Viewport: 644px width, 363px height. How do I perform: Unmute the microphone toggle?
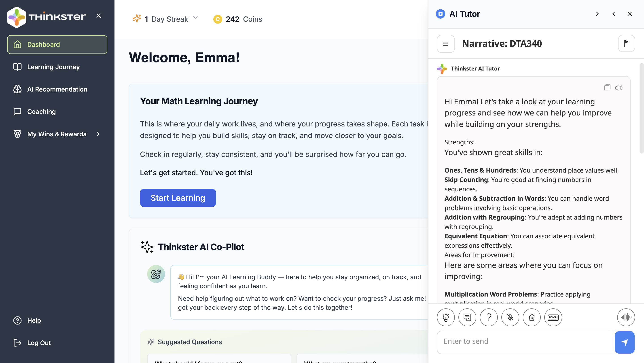[x=510, y=317]
